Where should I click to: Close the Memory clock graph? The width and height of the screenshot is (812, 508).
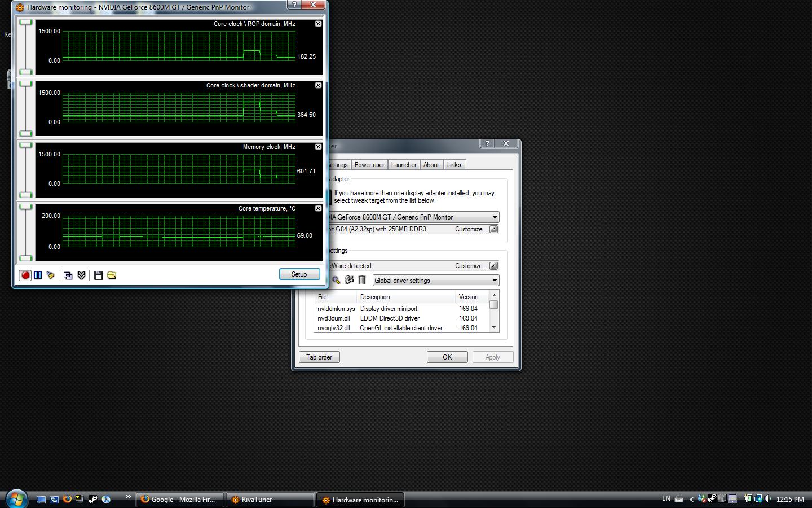point(318,147)
